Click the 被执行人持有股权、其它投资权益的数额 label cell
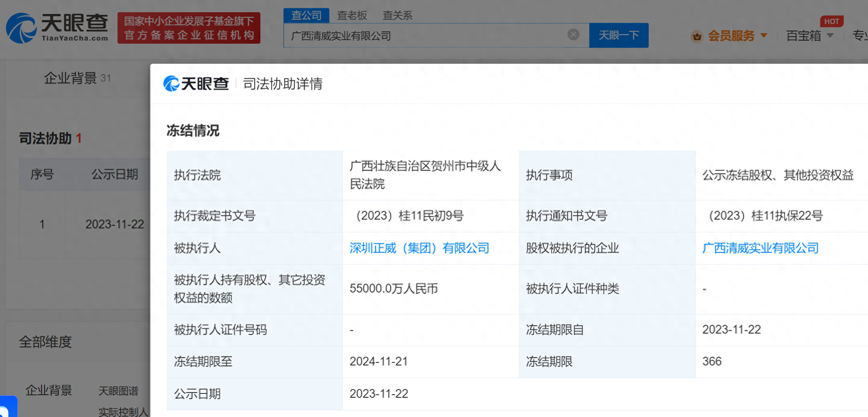 click(255, 289)
